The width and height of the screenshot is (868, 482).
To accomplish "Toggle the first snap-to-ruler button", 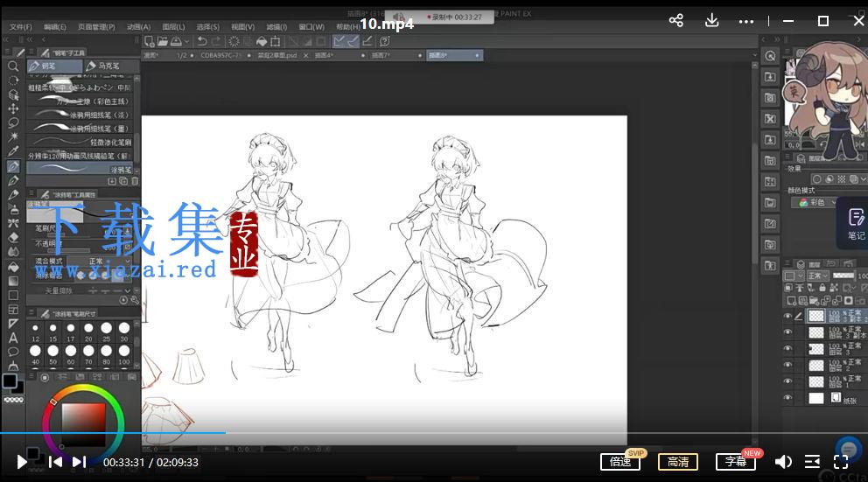I will tap(339, 41).
